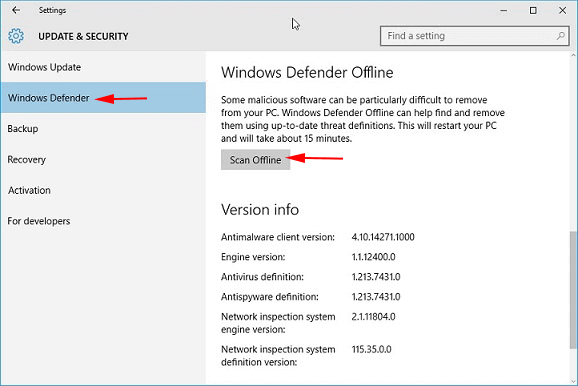Click Antispyware definition value 1.213.7431.0
Image resolution: width=578 pixels, height=386 pixels.
point(376,297)
